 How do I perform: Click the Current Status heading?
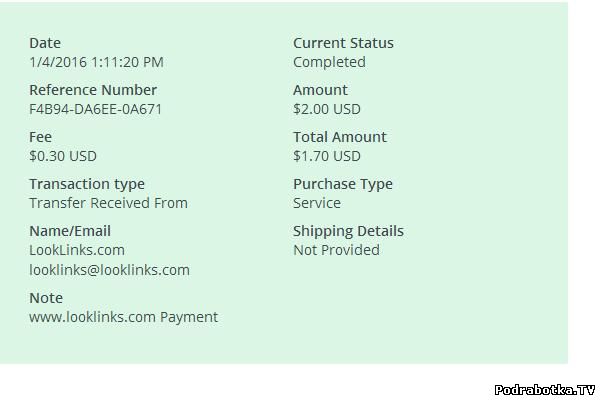pos(343,43)
